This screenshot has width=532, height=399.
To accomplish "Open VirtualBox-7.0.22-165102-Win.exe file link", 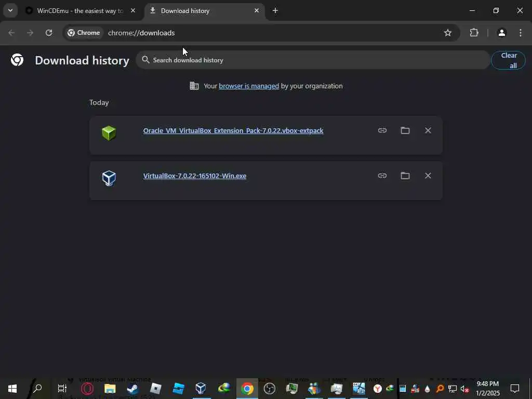I will coord(195,176).
